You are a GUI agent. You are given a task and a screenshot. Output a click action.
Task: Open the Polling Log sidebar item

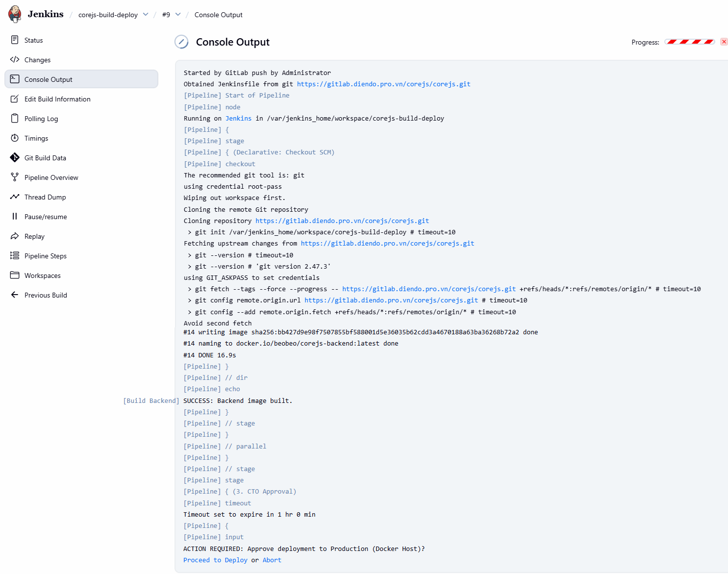point(41,119)
